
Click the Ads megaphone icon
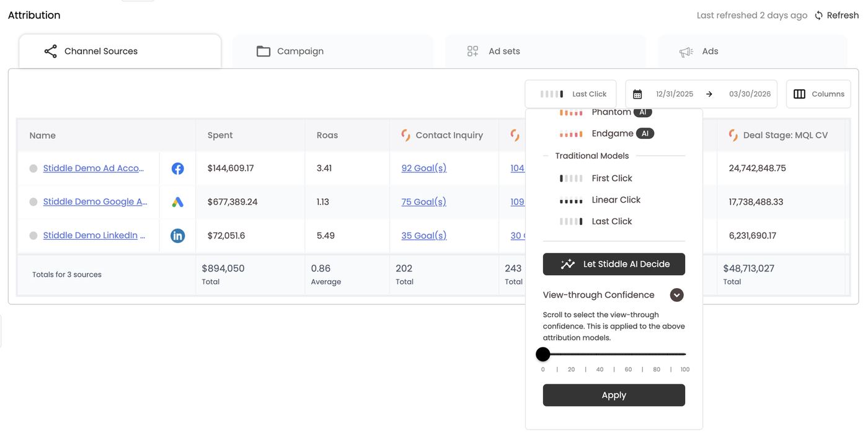tap(686, 51)
